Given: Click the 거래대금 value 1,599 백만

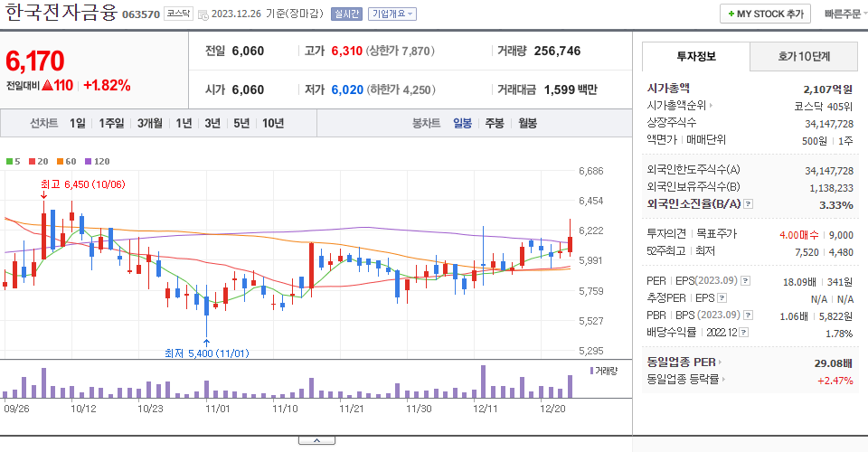Looking at the screenshot, I should [571, 89].
